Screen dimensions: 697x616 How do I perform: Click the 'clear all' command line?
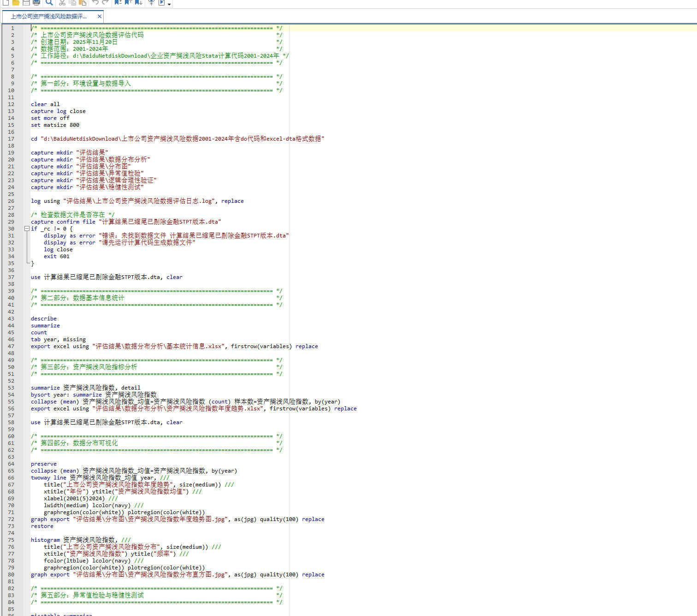click(x=45, y=104)
